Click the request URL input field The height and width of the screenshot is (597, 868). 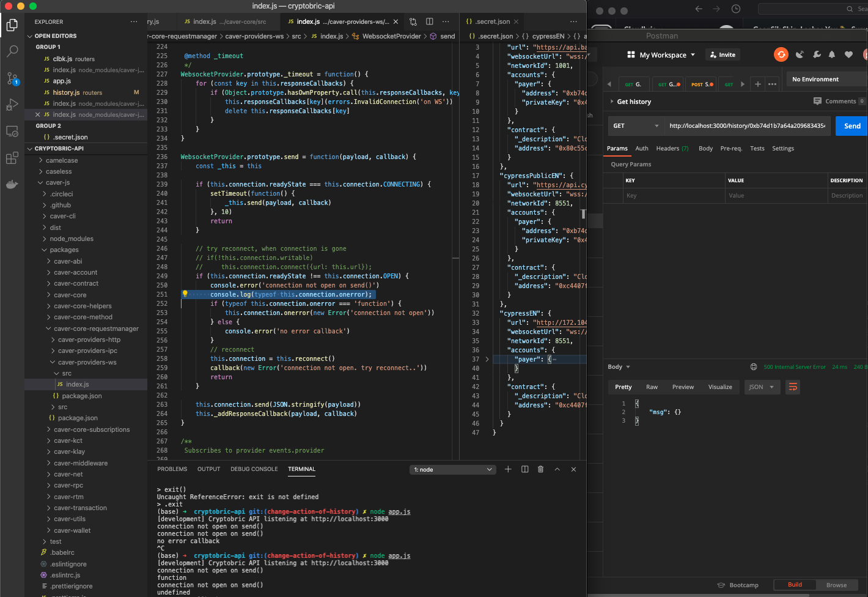746,126
